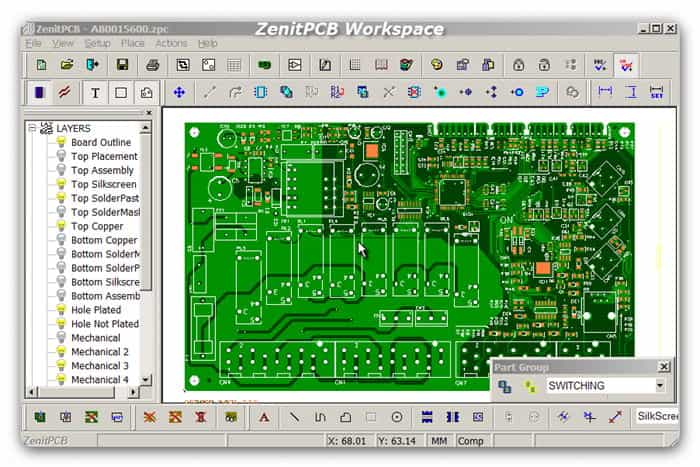Click the layers panel scroll-right arrow

(x=133, y=392)
